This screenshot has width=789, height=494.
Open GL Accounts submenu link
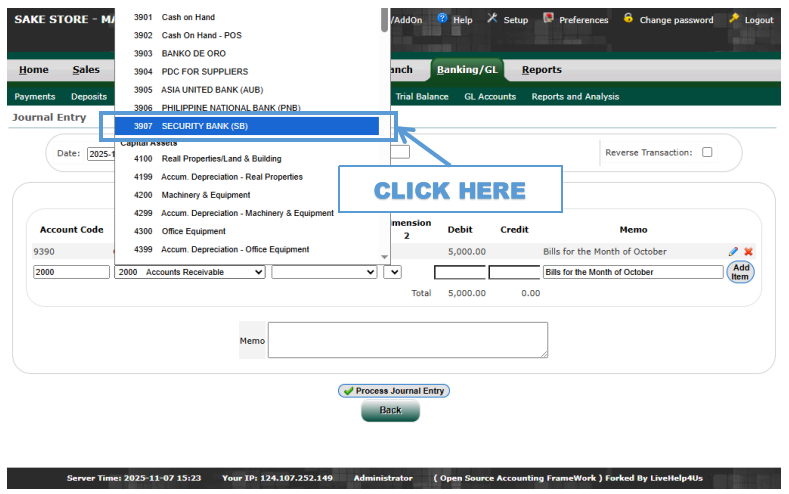(x=490, y=97)
